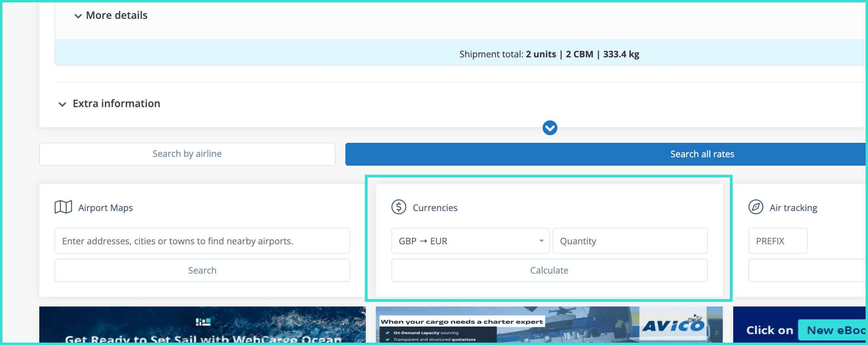Click Search under Airport Maps

pyautogui.click(x=202, y=270)
